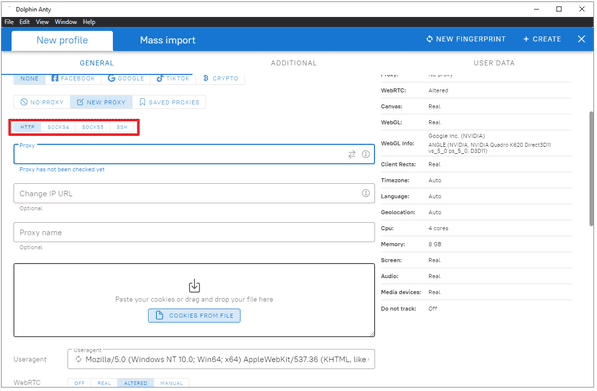
Task: Click the CREATE button
Action: (542, 39)
